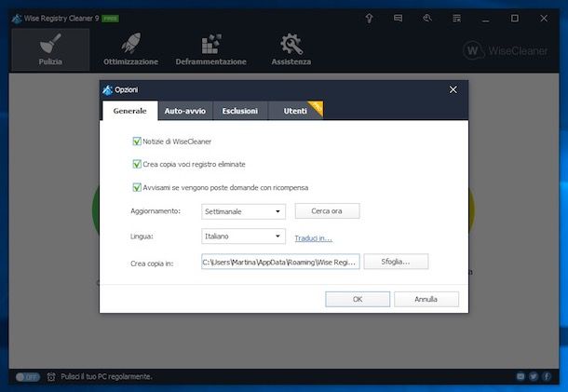Open the Aggiornamento Settimanale dropdown
This screenshot has height=392, width=568.
pos(243,211)
